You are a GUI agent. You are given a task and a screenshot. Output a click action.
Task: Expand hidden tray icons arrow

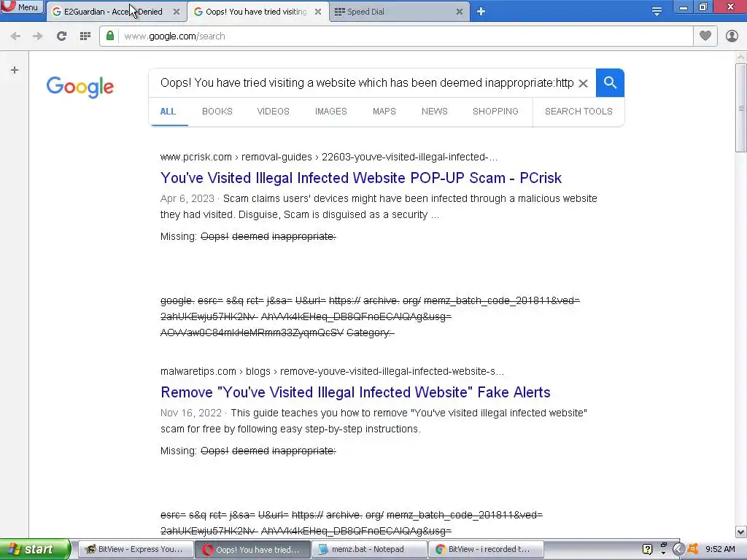[678, 549]
